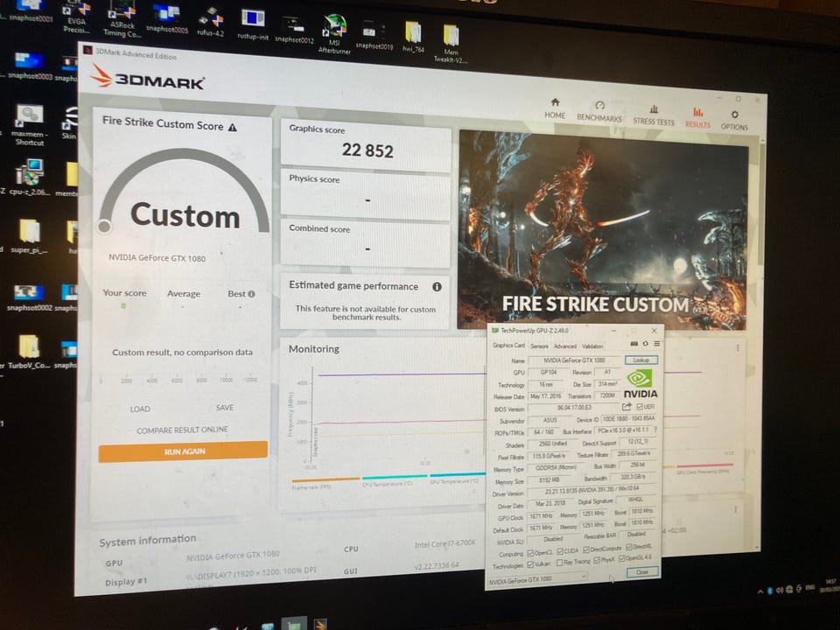The image size is (840, 630).
Task: Open the super_pi desktop folder
Action: 29,236
